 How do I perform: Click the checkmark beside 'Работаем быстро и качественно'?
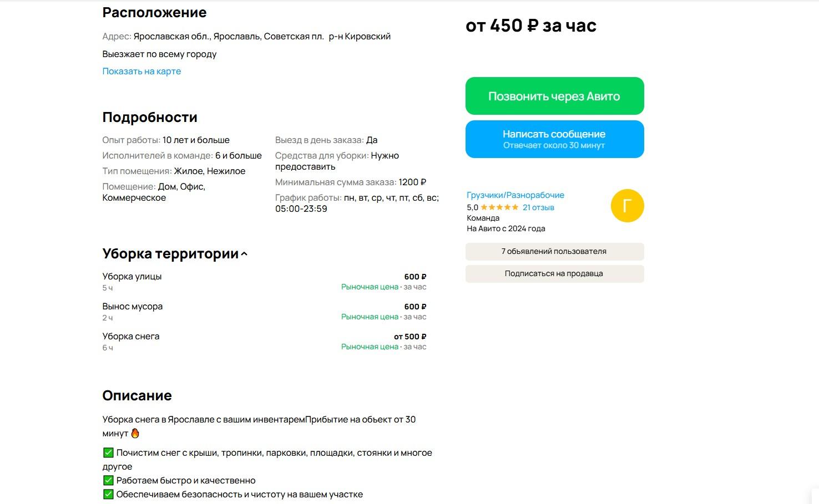tap(108, 480)
